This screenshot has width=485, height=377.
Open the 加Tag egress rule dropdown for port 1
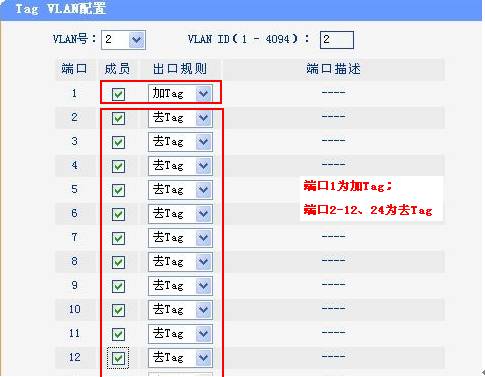(180, 94)
